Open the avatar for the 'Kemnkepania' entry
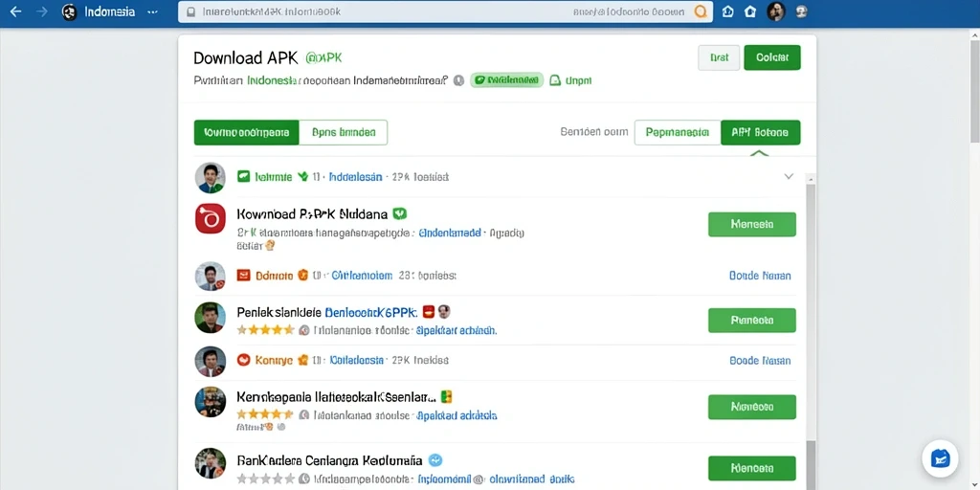Screen dimensions: 980x490 pyautogui.click(x=210, y=402)
